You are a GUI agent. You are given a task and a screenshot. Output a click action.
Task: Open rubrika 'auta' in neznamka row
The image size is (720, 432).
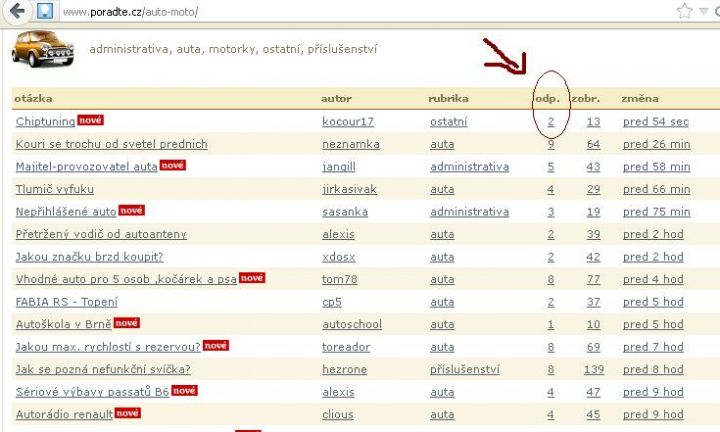(x=442, y=144)
